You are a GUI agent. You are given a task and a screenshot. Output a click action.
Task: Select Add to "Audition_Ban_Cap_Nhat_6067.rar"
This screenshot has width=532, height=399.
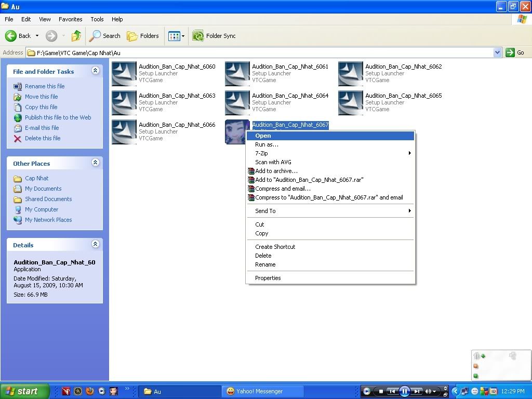pyautogui.click(x=330, y=180)
